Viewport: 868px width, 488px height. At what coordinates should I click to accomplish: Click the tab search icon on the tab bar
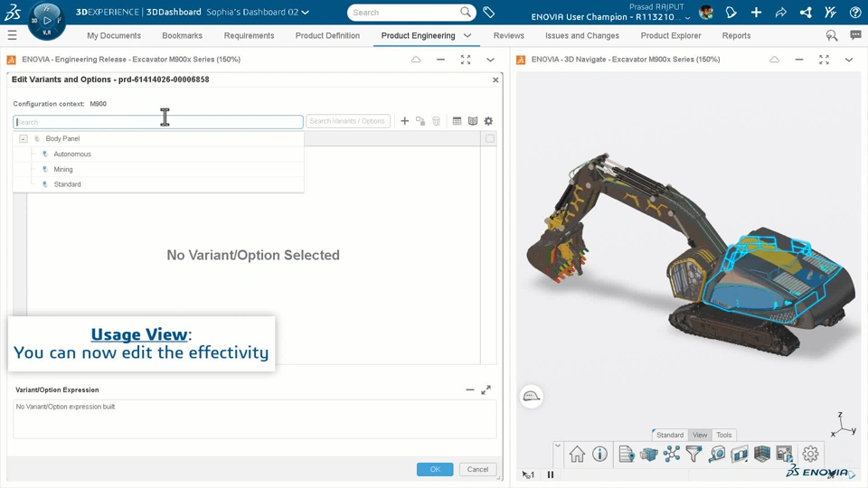click(832, 35)
